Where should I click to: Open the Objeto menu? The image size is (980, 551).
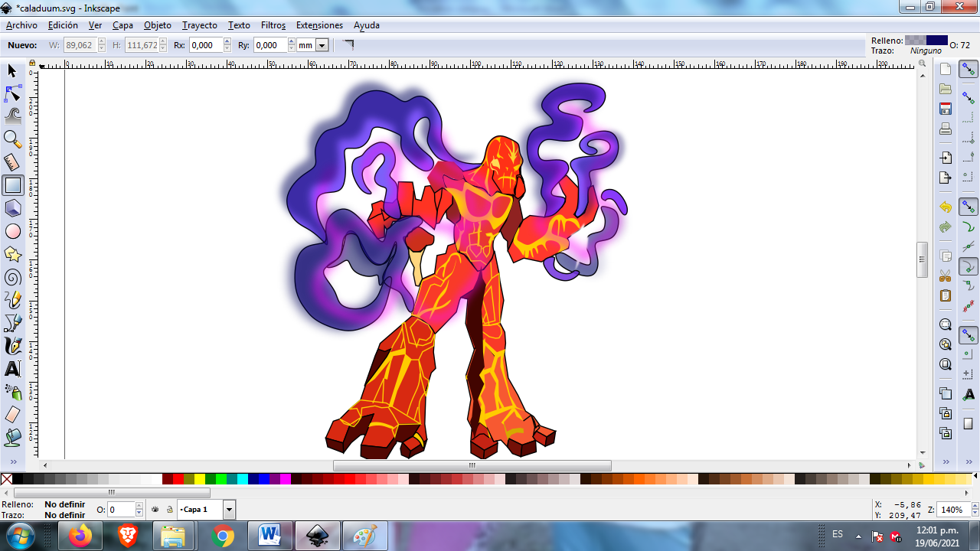point(158,25)
